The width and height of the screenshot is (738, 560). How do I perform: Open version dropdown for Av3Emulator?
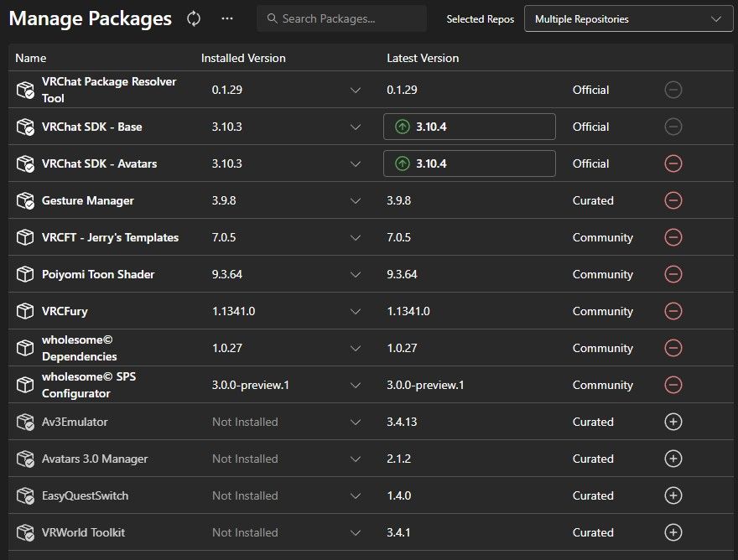coord(356,423)
